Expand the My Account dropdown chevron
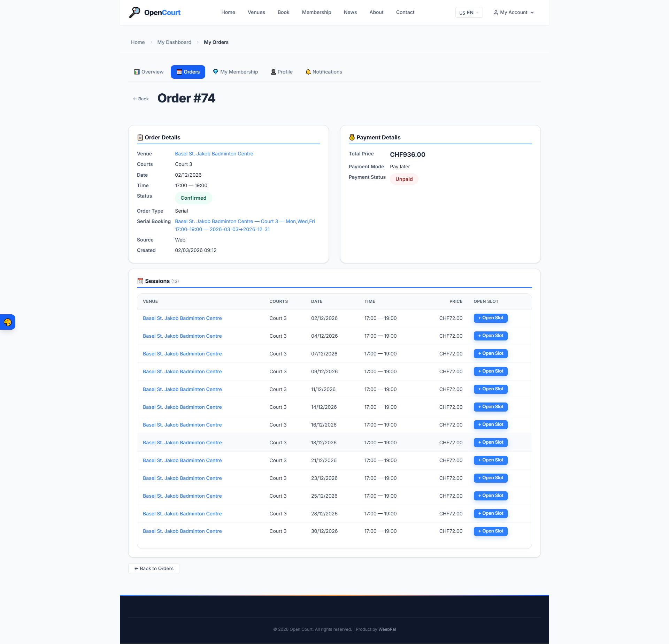The height and width of the screenshot is (644, 669). 532,13
